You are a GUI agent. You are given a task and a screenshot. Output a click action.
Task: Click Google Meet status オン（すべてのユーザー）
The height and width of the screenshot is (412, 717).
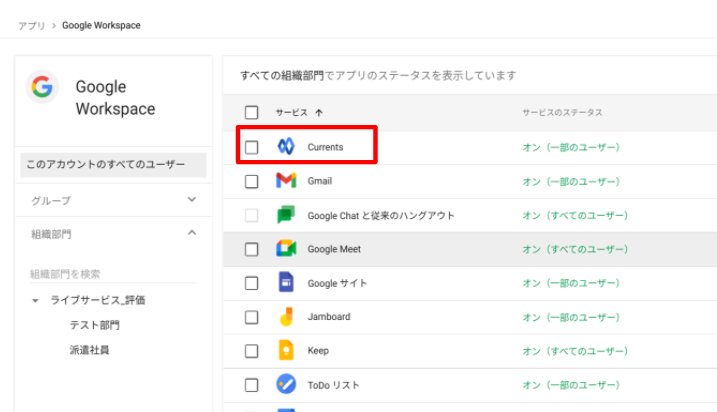click(575, 249)
